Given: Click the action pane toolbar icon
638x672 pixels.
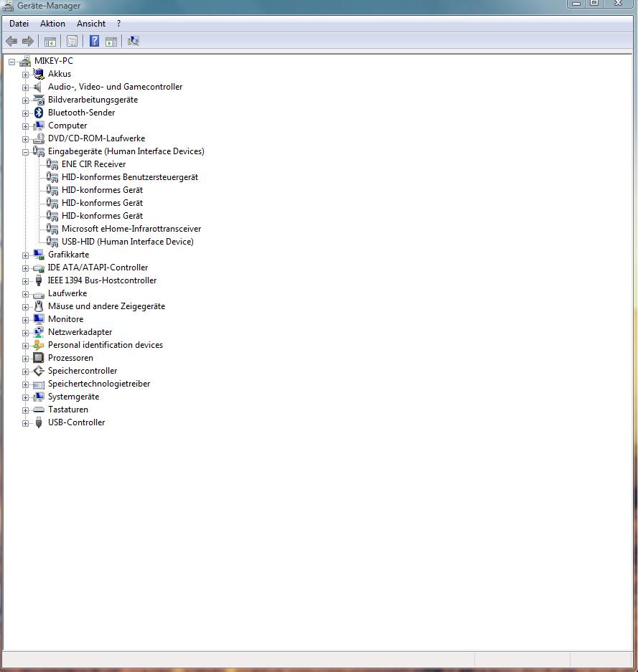Looking at the screenshot, I should click(111, 42).
